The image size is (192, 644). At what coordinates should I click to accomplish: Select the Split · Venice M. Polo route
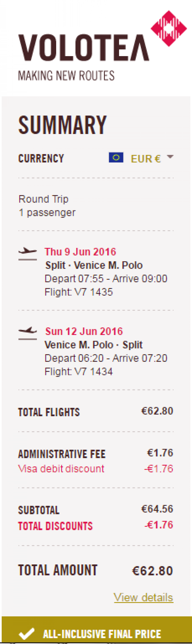[x=94, y=265]
